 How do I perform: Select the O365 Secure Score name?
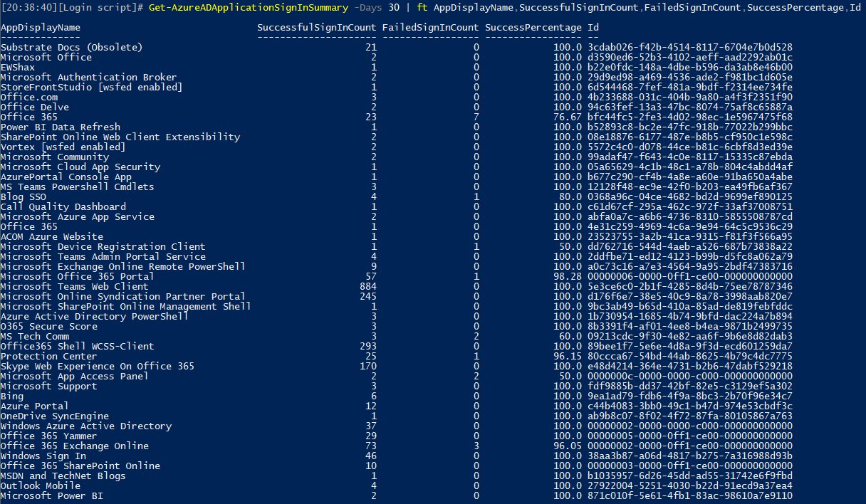click(49, 326)
